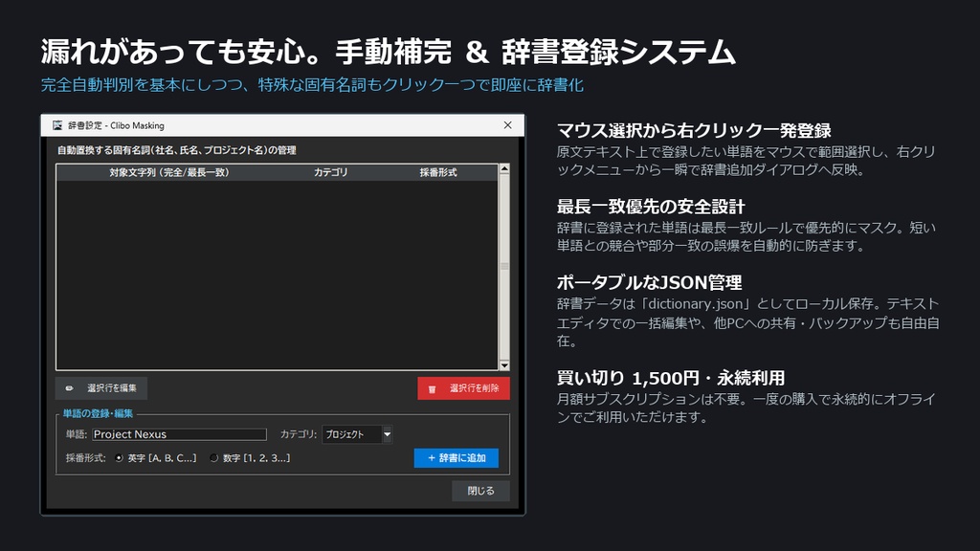This screenshot has height=551, width=980.
Task: Delete the selected row with 選択行を削除
Action: (x=463, y=388)
